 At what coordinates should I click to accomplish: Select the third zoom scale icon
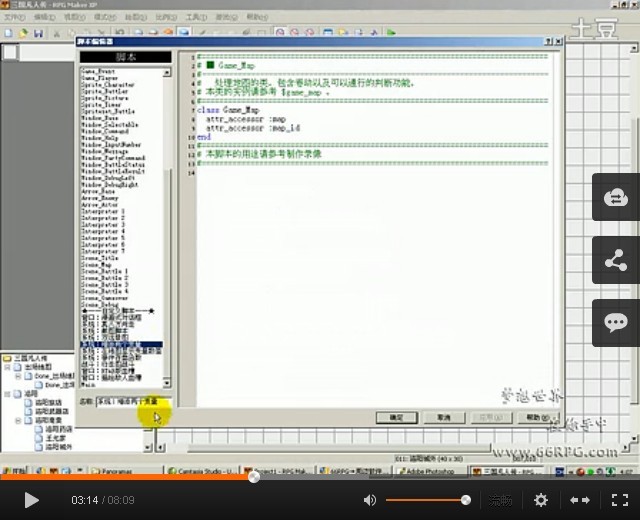(x=310, y=33)
